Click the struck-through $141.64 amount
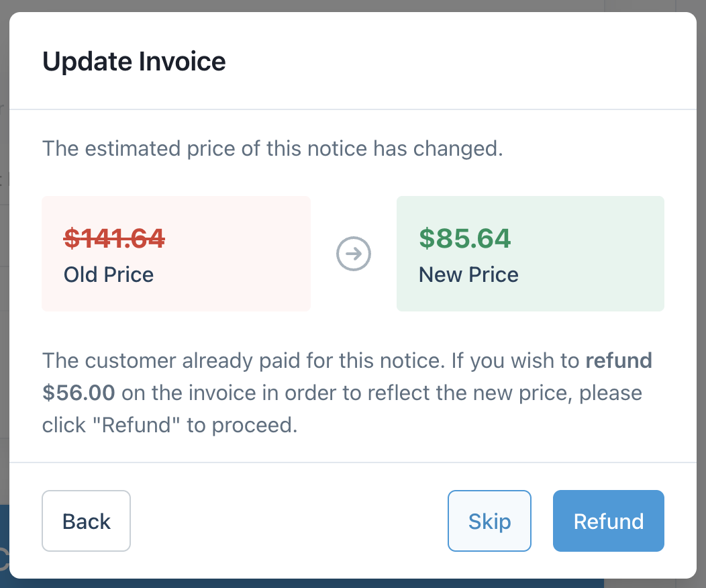The image size is (706, 588). click(x=114, y=238)
